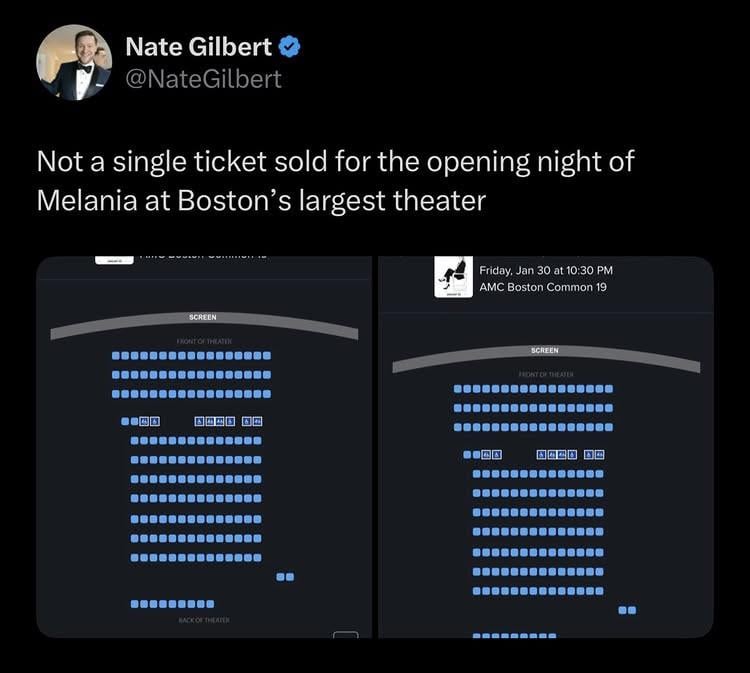Pick first seat of front row, left map
The height and width of the screenshot is (673, 750).
[116, 355]
